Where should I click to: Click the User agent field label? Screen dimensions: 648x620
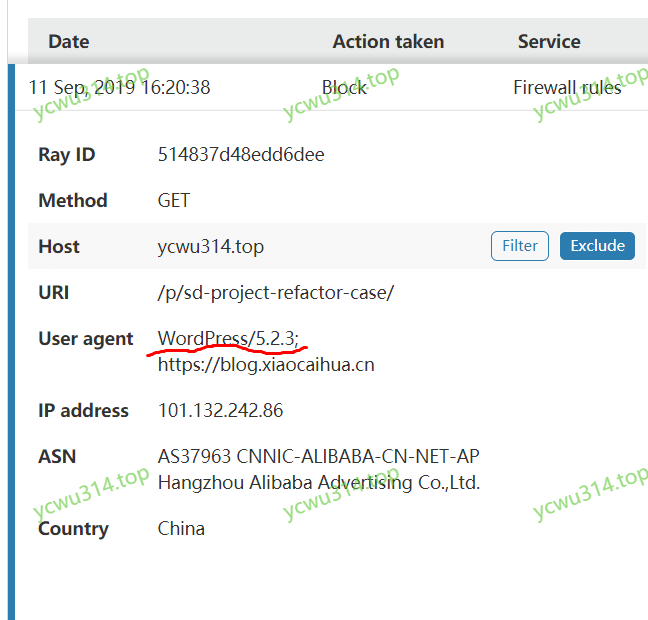tap(86, 339)
